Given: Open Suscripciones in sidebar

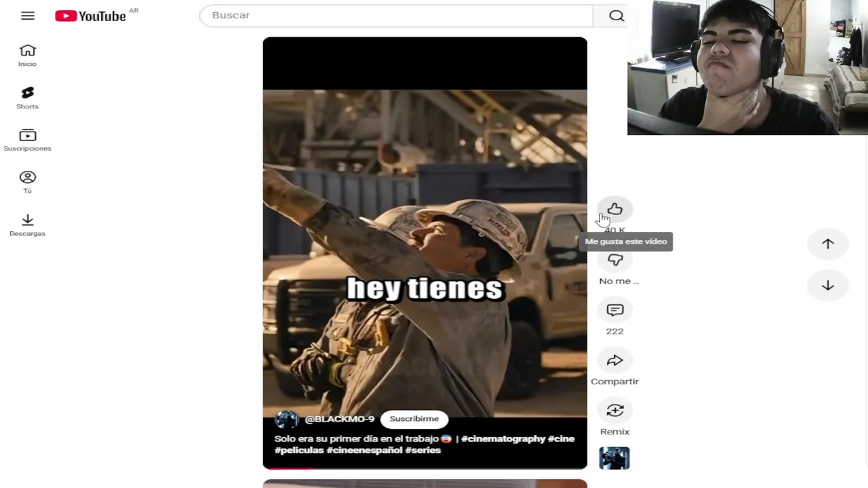Looking at the screenshot, I should 27,140.
